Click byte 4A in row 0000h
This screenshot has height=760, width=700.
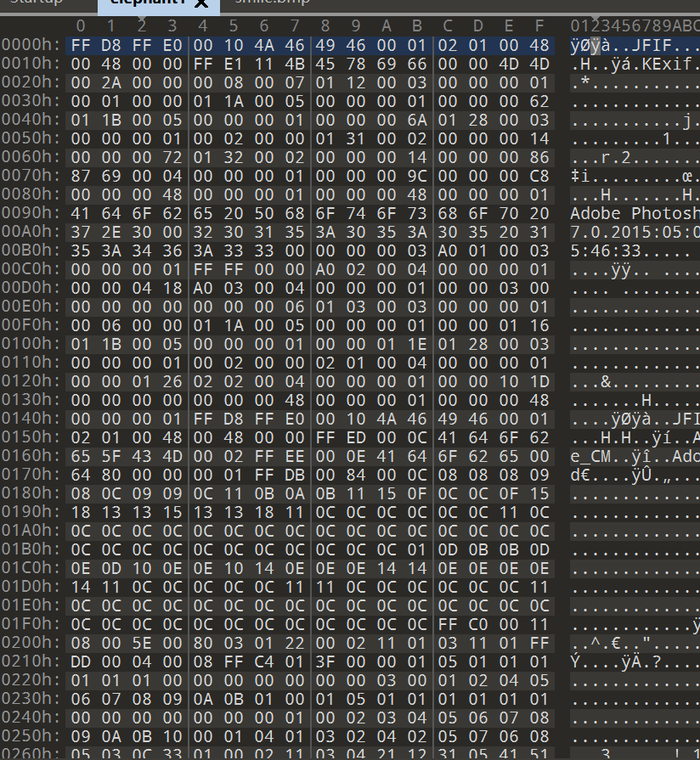click(263, 46)
